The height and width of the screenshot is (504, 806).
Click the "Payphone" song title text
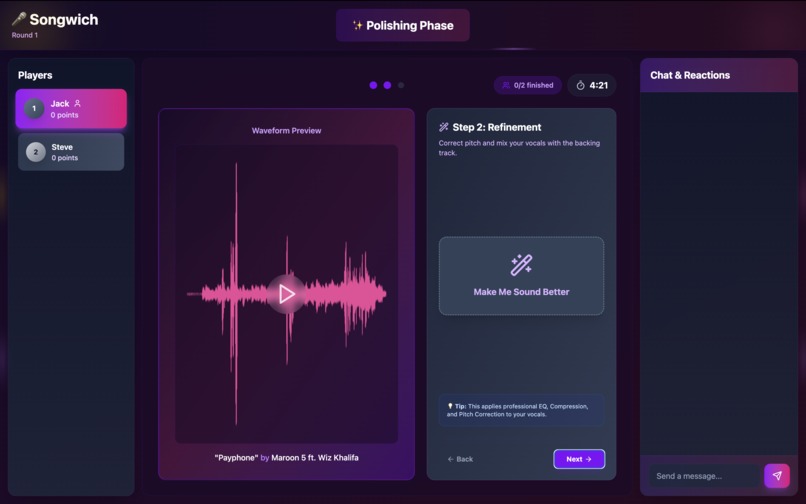(236, 458)
